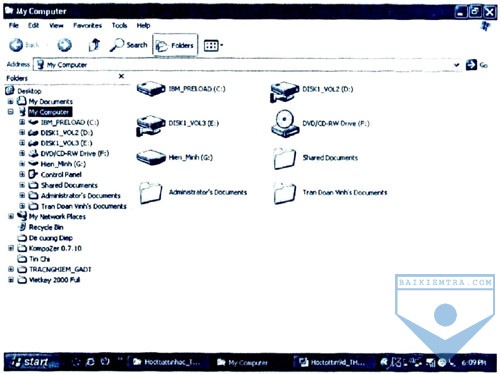Expand My Documents tree node
The image size is (500, 374).
tap(10, 101)
